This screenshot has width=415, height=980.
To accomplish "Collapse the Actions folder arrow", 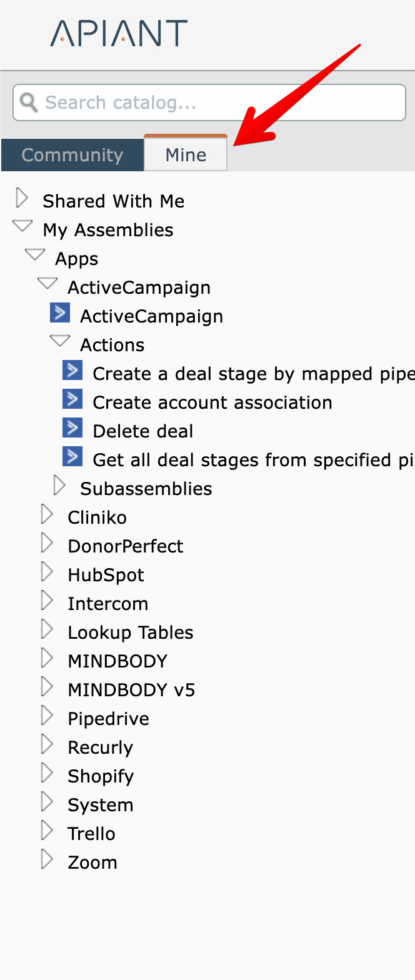I will click(60, 342).
